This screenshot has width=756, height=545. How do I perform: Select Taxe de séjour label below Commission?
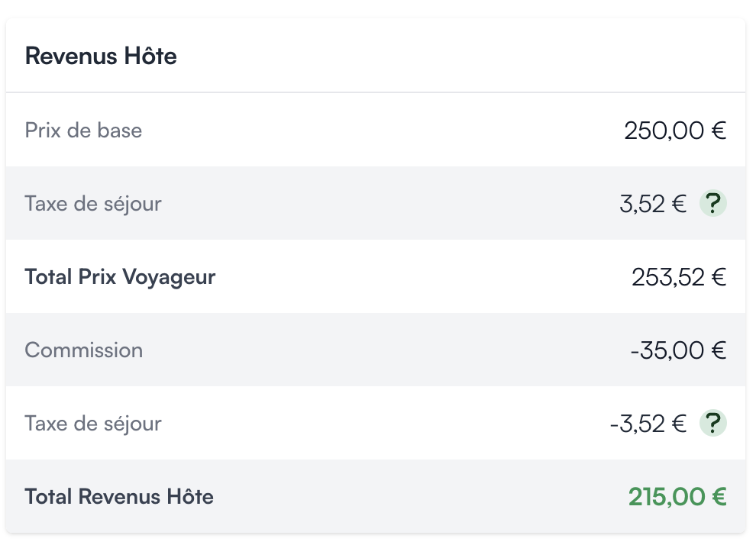93,424
